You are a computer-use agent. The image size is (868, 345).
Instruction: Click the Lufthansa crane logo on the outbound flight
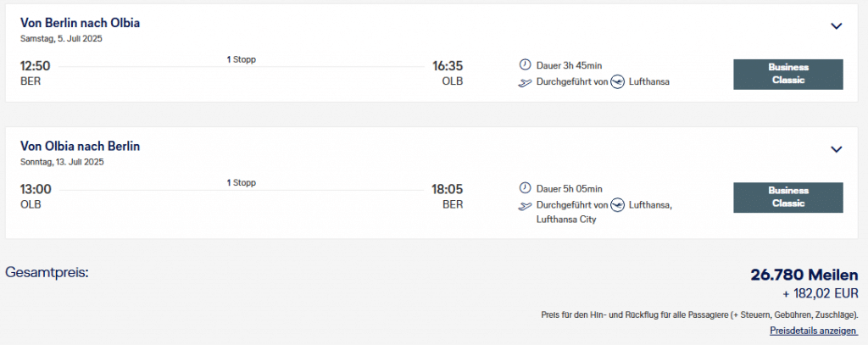coord(616,82)
